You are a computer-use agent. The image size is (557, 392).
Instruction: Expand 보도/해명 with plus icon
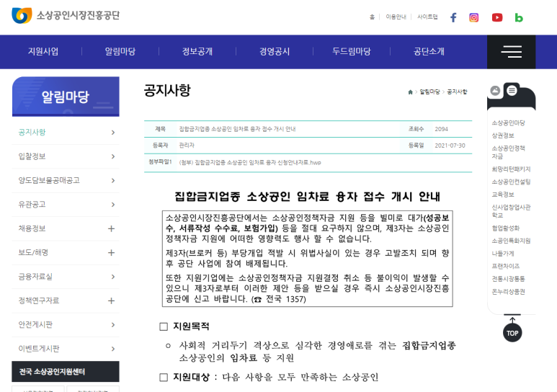click(111, 253)
